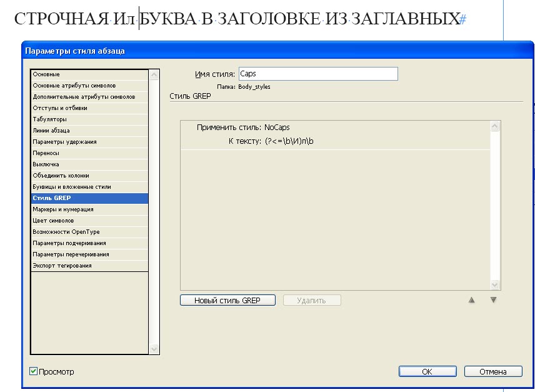
Task: Select Цвет символов category
Action: click(90, 221)
